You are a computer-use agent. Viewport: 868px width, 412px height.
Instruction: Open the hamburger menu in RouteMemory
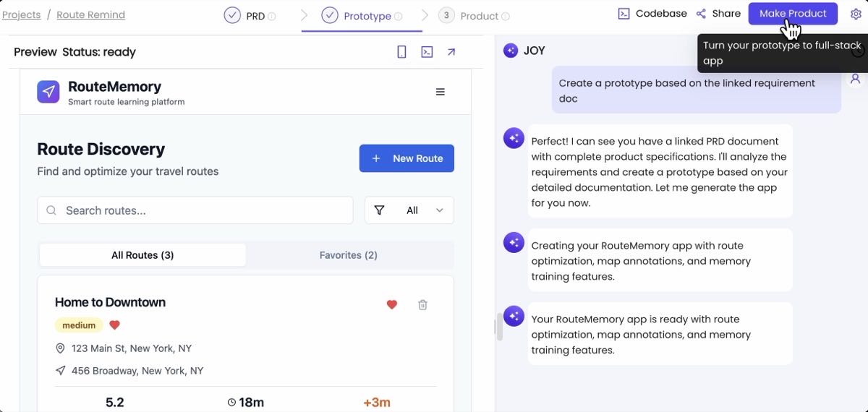[x=440, y=92]
